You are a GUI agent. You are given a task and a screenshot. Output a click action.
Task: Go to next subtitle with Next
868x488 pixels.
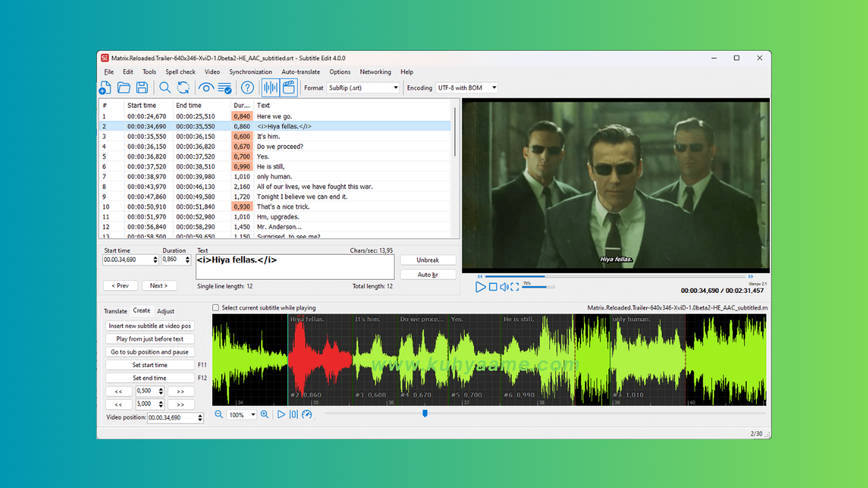159,286
